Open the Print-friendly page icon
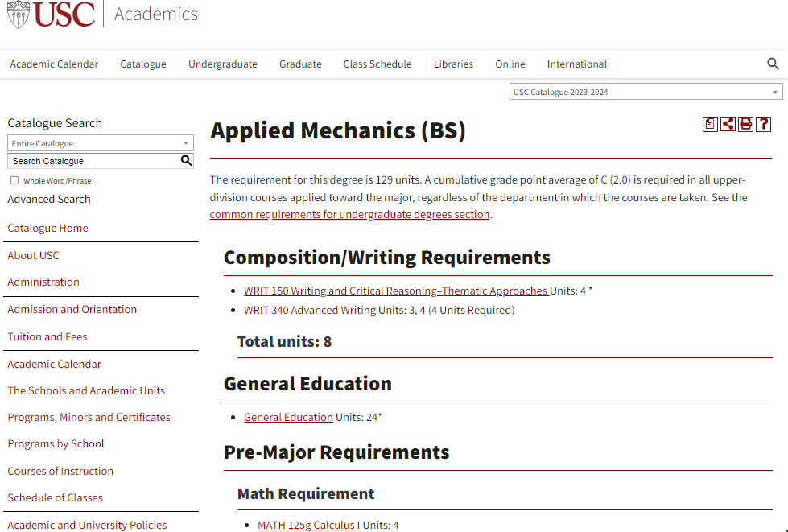Viewport: 788px width, 532px height. [745, 124]
